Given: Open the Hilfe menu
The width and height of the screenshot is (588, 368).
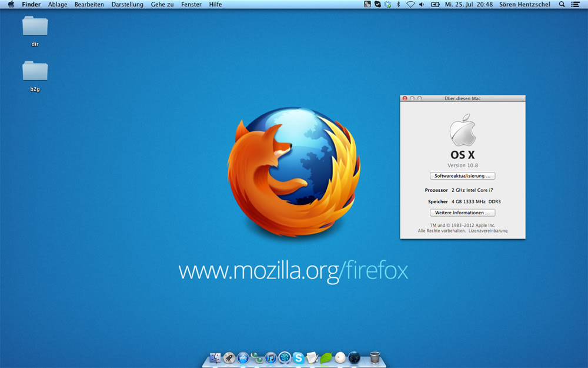Looking at the screenshot, I should (215, 5).
